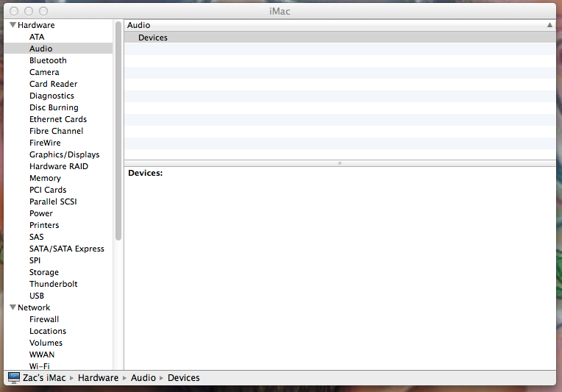Select Wi-Fi under Network
Screen dimensions: 562x392
(x=40, y=366)
